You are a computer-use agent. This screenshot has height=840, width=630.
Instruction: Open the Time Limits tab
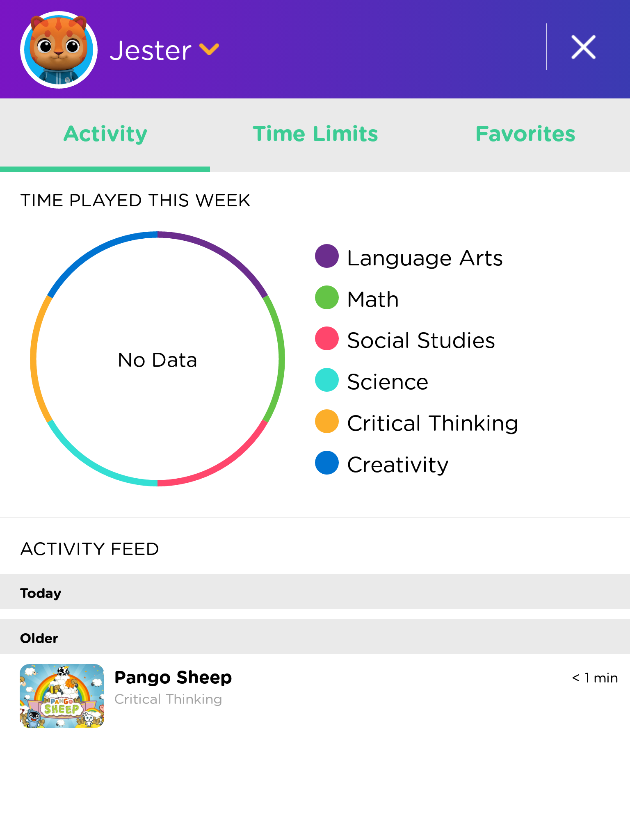pos(315,134)
